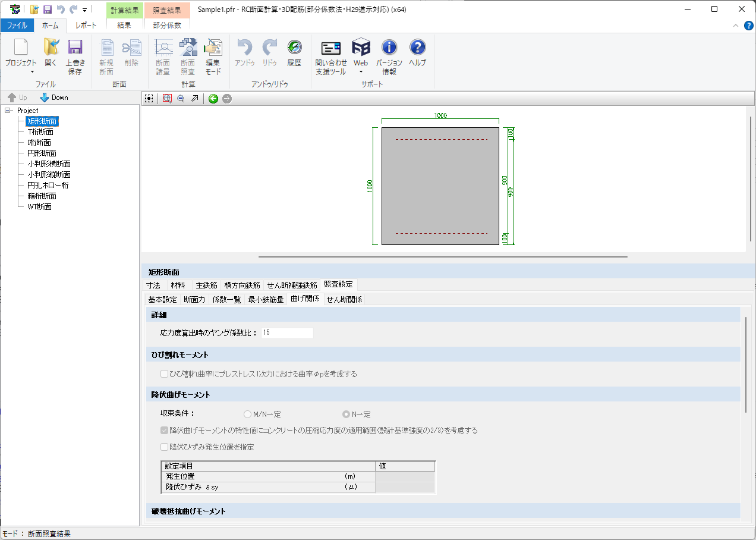This screenshot has width=756, height=540.
Task: Run 断面諸量 calculation
Action: coord(163,48)
